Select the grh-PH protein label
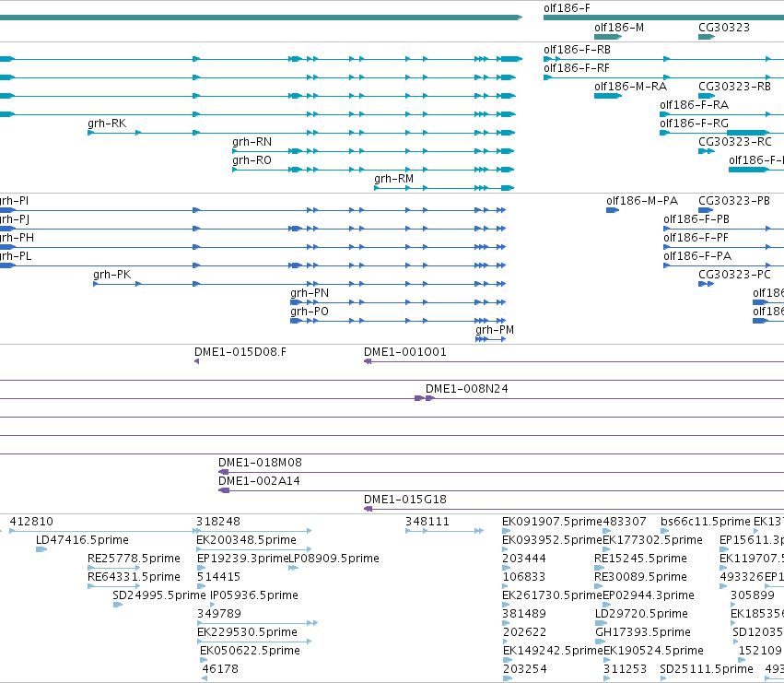Screen dimensions: 784x683 click(17, 238)
